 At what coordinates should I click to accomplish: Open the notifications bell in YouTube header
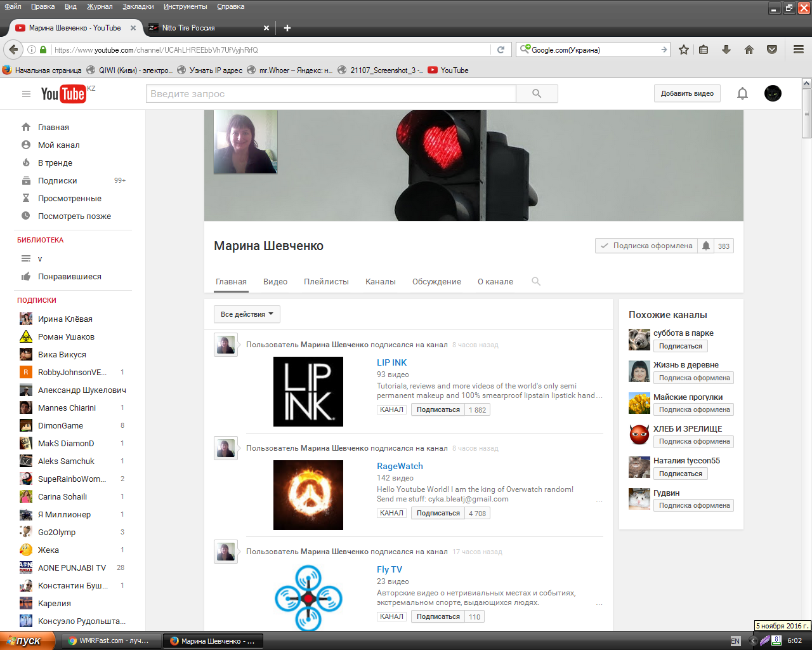coord(742,94)
